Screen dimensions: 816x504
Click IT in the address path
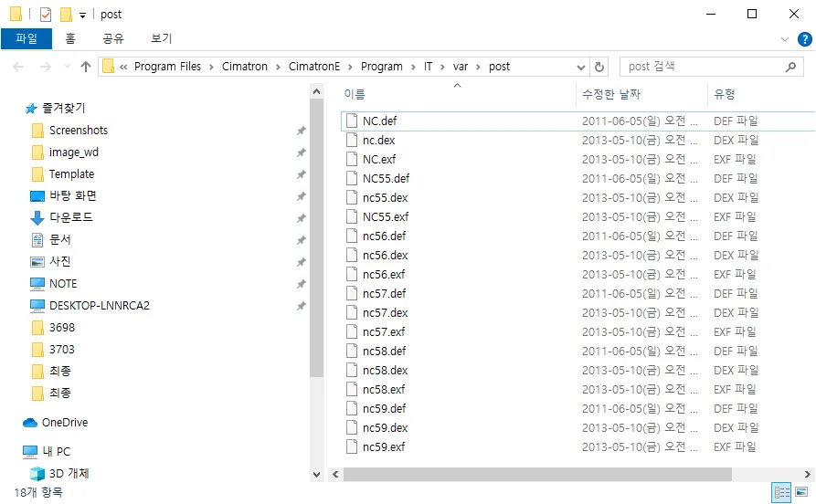[428, 67]
